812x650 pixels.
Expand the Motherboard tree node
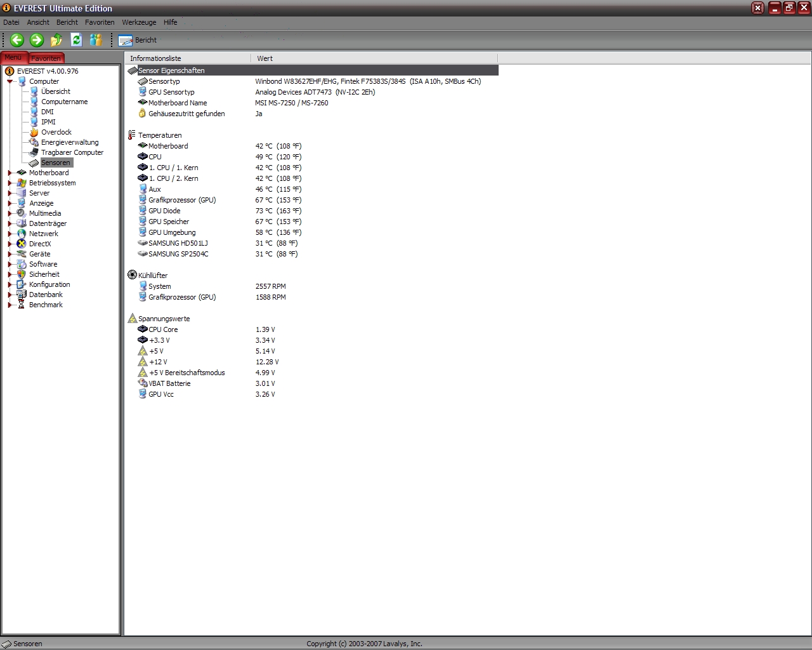pyautogui.click(x=10, y=173)
